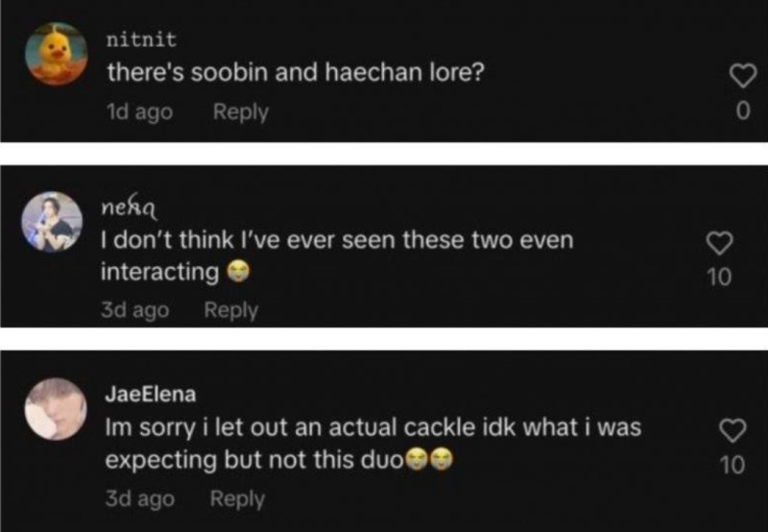Select the '1d ago' timestamp
768x532 pixels.
139,112
